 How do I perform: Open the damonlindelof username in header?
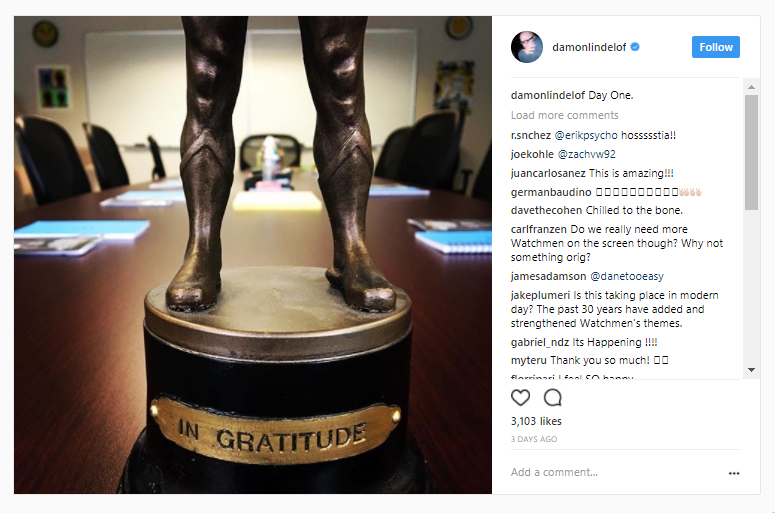(589, 47)
